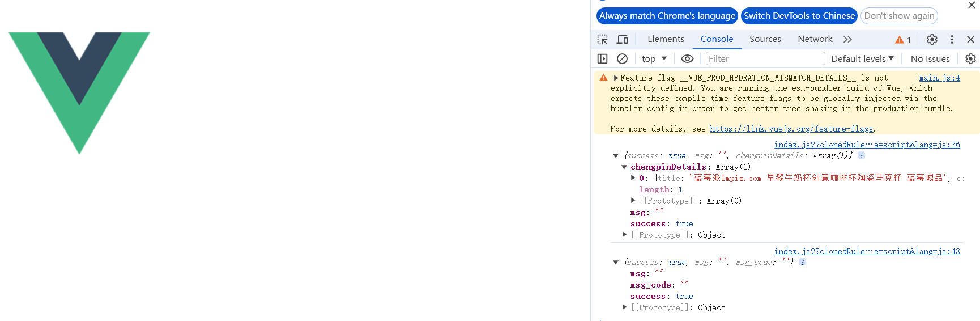Open console settings gear icon
The height and width of the screenshot is (321, 980).
click(970, 59)
